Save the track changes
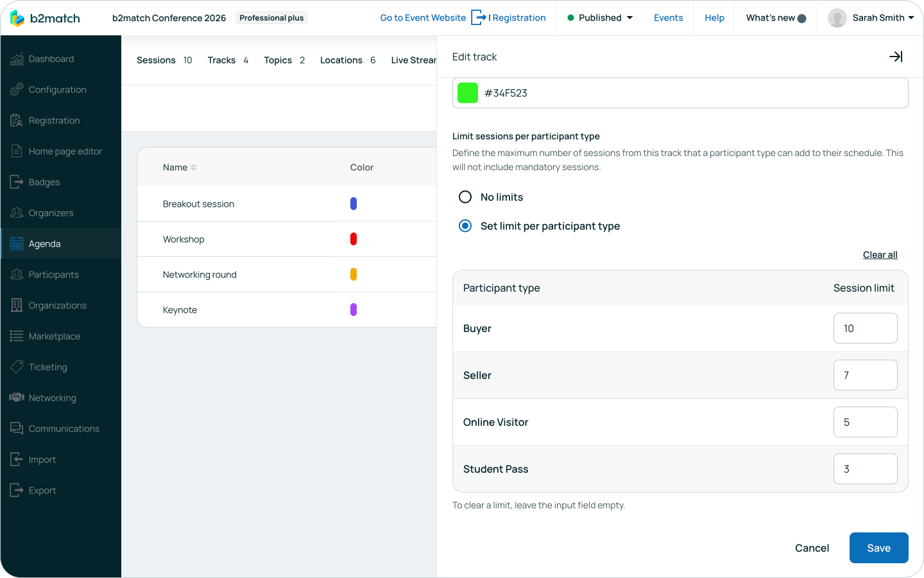Image resolution: width=924 pixels, height=578 pixels. [x=878, y=548]
